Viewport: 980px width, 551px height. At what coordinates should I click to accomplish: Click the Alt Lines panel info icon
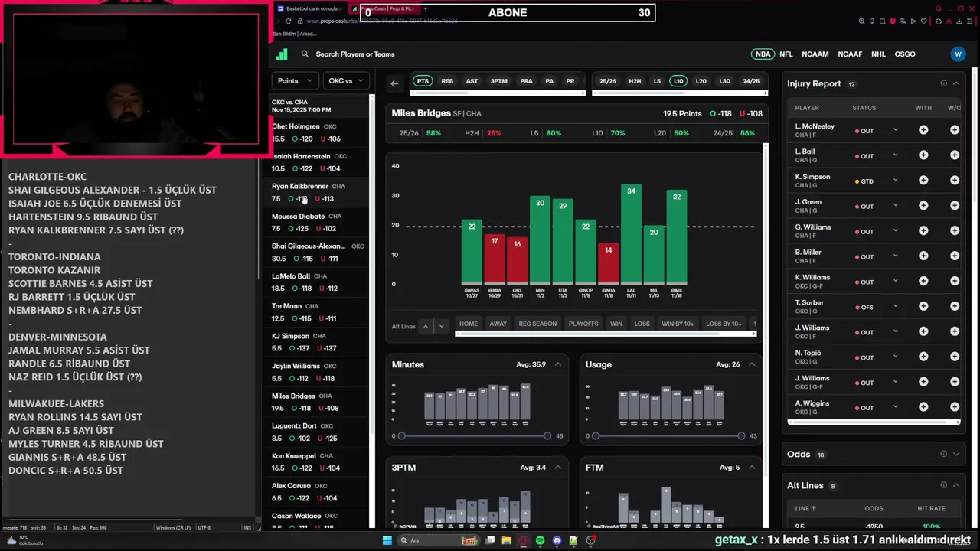943,485
